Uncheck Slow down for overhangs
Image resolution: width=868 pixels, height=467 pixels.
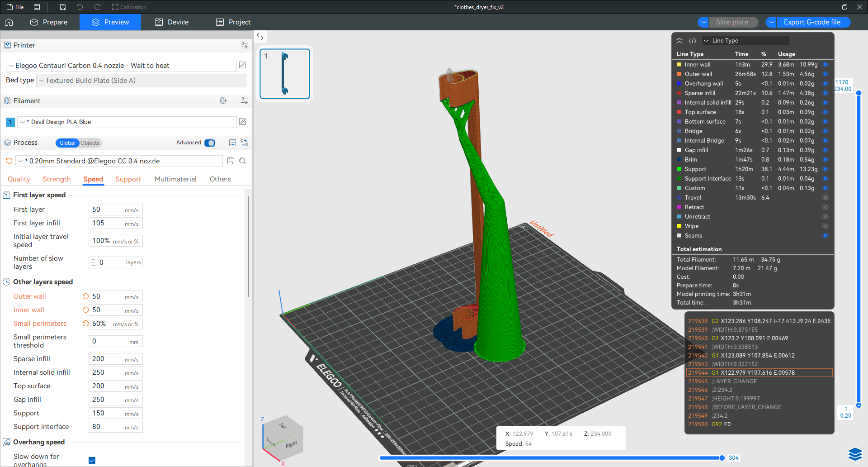92,460
